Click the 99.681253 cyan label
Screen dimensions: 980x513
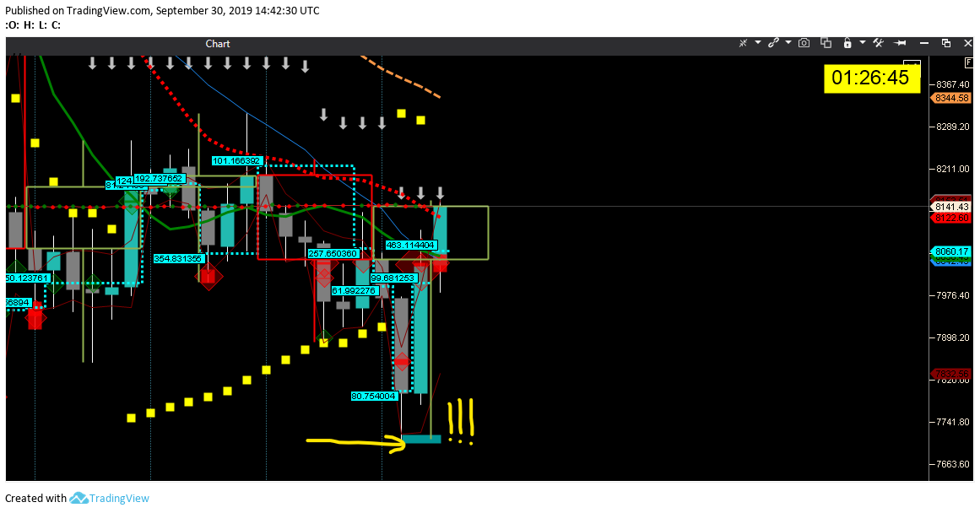(x=393, y=278)
